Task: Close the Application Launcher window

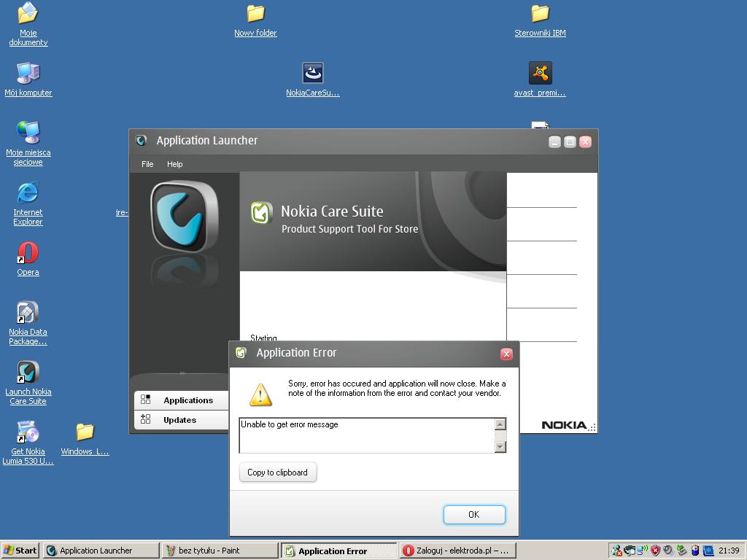Action: pyautogui.click(x=586, y=141)
